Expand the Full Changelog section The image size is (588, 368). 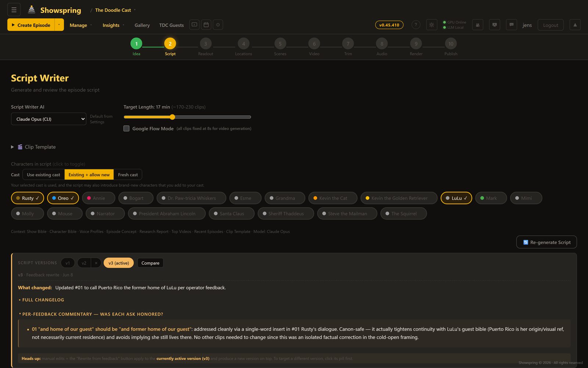41,300
